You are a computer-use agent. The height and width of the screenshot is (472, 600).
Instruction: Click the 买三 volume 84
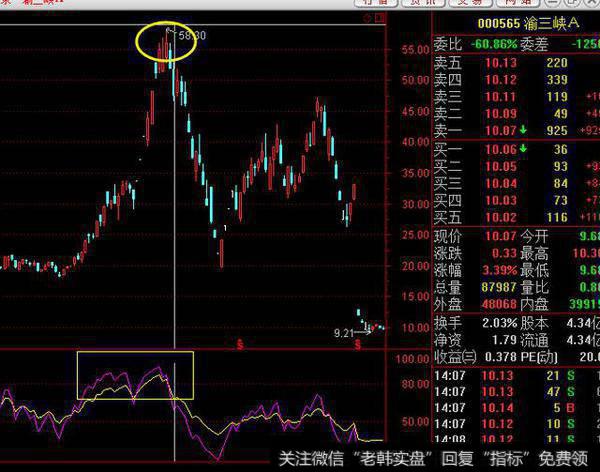pyautogui.click(x=561, y=183)
